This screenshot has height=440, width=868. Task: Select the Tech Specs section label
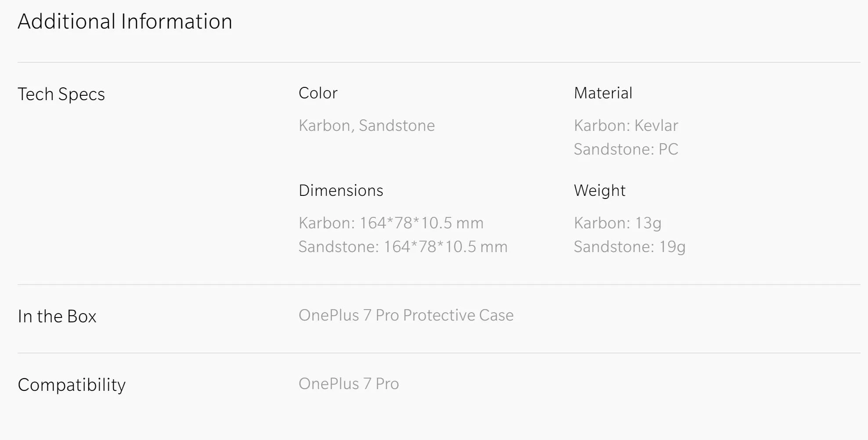(61, 94)
